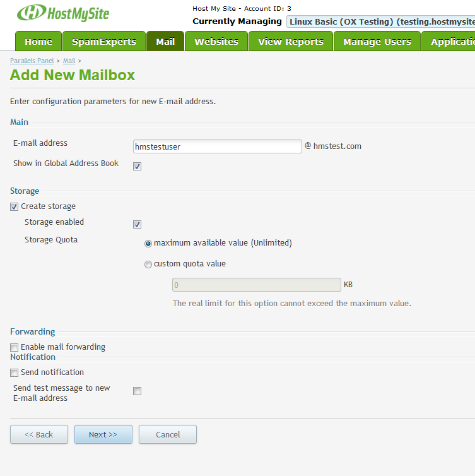Click the Storage Quota label
The image size is (475, 476).
click(x=51, y=240)
